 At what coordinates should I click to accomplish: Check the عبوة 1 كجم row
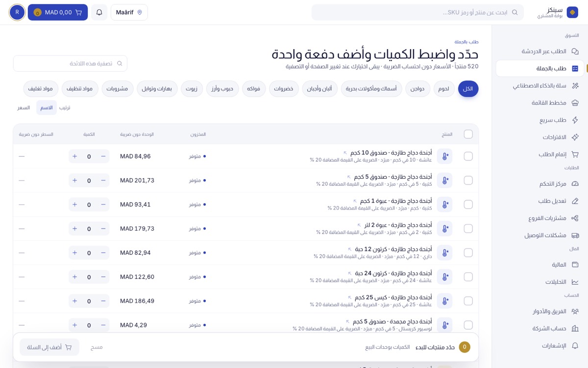pyautogui.click(x=468, y=204)
